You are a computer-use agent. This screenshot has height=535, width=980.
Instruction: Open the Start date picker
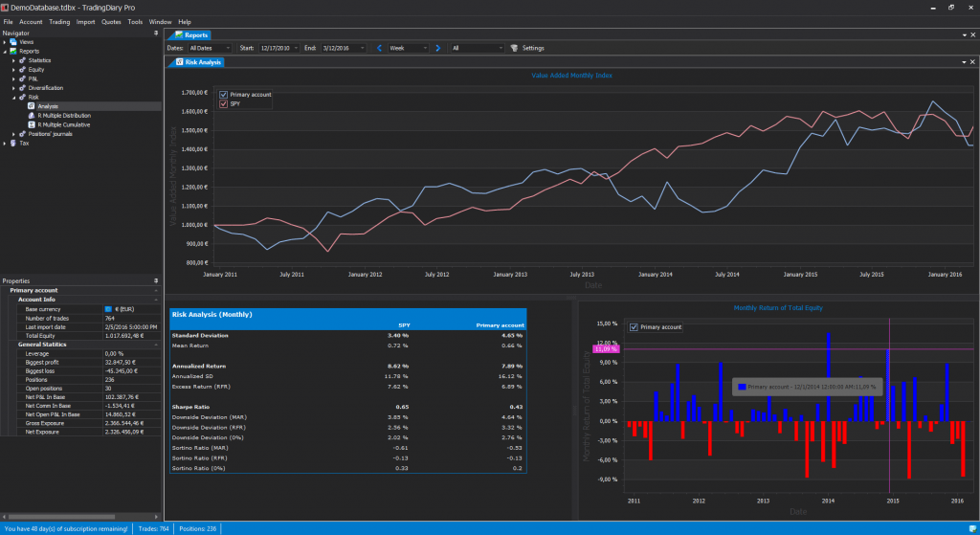[x=278, y=48]
